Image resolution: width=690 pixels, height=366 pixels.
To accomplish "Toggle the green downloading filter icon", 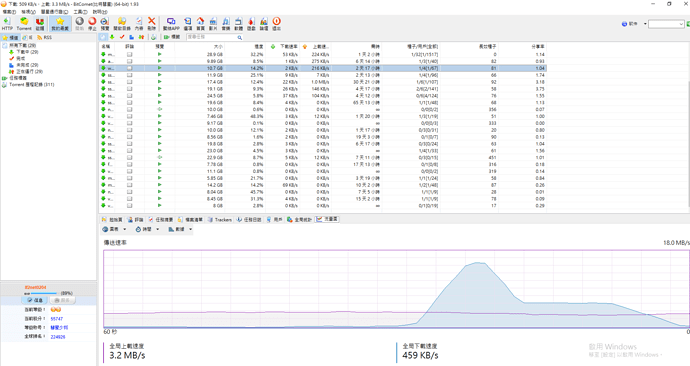I will tap(112, 37).
